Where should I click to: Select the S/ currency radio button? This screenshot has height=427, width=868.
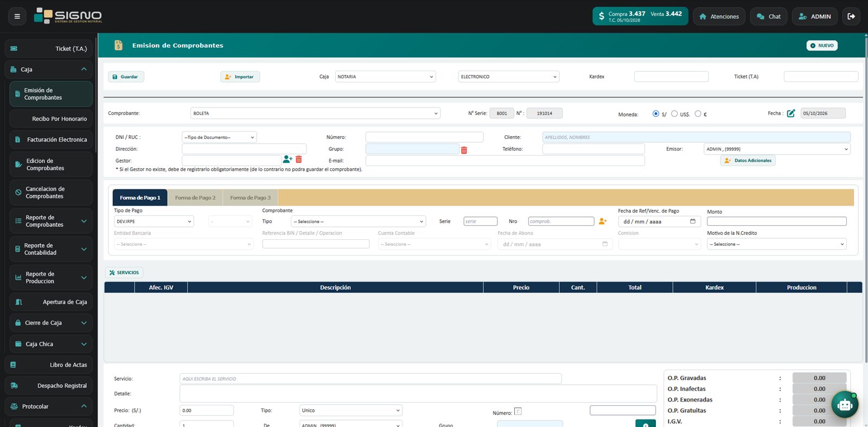656,113
